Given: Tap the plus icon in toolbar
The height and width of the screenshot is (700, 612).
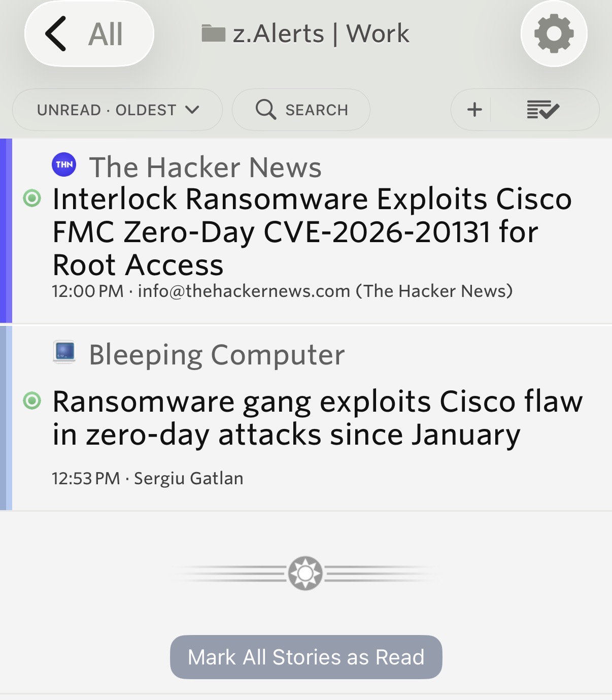Looking at the screenshot, I should pos(474,109).
